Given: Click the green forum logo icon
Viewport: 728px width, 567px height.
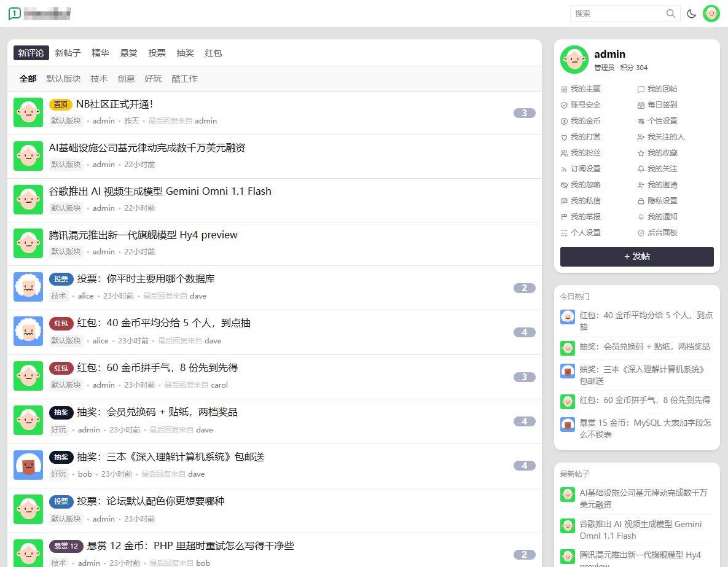Looking at the screenshot, I should coord(14,14).
